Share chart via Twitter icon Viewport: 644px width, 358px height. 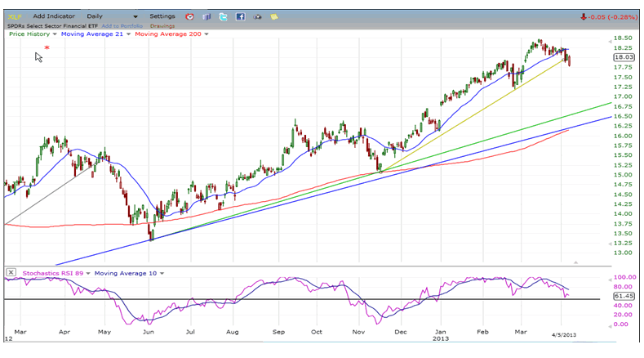click(x=224, y=16)
